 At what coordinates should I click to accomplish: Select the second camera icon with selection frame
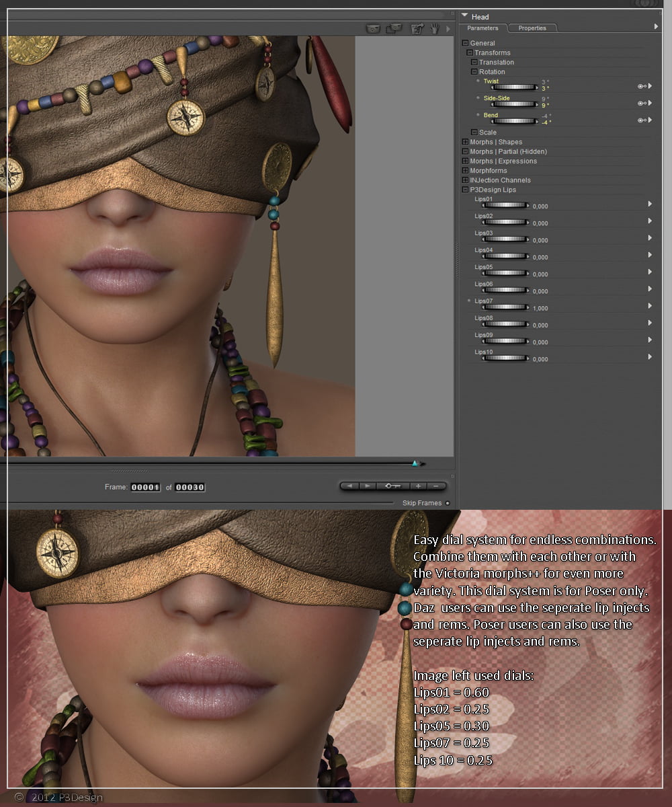(394, 28)
